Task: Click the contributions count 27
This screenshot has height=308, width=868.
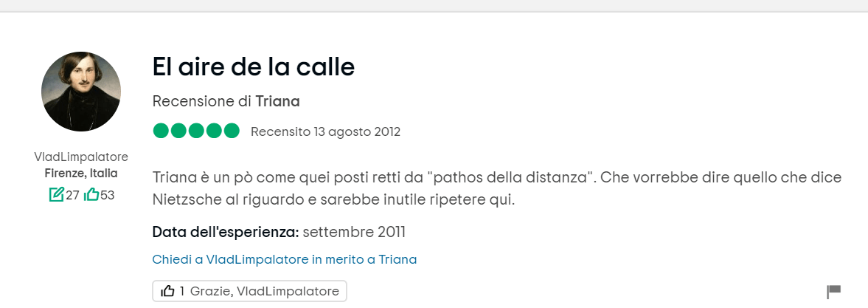Action: point(72,195)
